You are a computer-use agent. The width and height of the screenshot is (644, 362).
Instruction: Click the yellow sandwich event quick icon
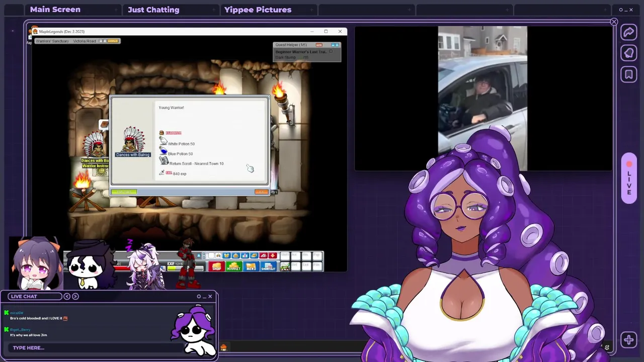(254, 255)
